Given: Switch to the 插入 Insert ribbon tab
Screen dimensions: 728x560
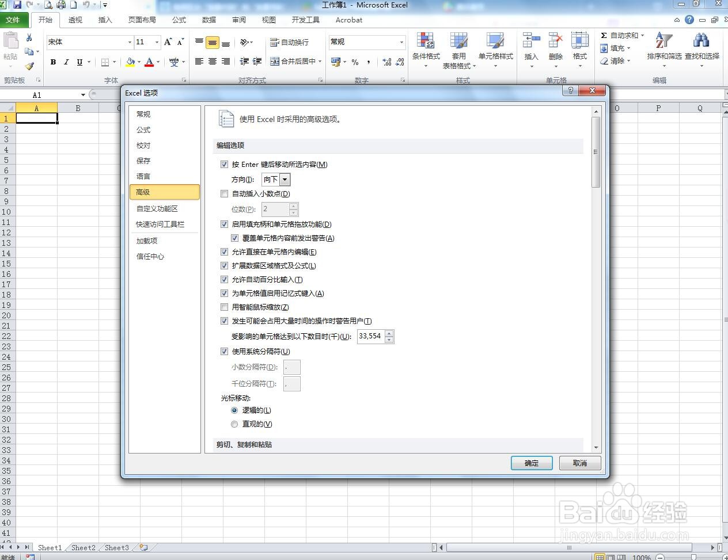Looking at the screenshot, I should 105,20.
